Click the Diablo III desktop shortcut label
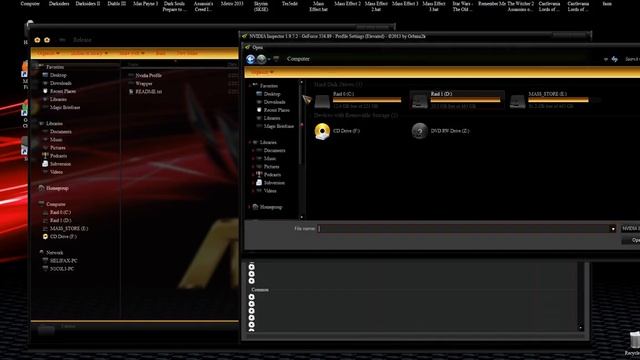640x360 pixels. point(117,4)
